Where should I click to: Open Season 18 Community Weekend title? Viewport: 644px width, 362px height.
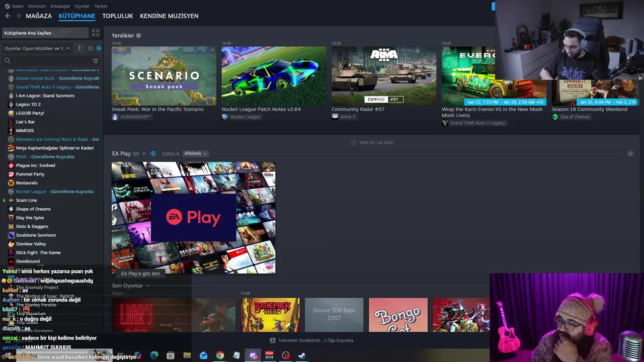click(589, 109)
